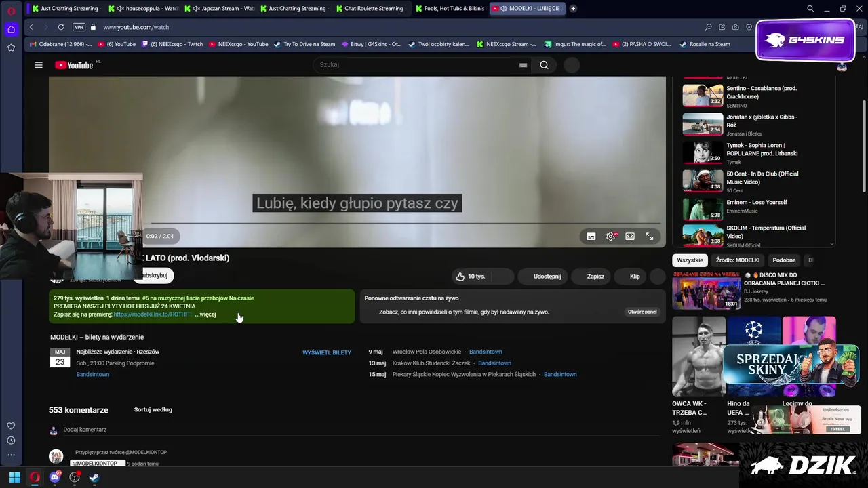Open Discord from the taskbar
This screenshot has height=488, width=868.
click(55, 477)
